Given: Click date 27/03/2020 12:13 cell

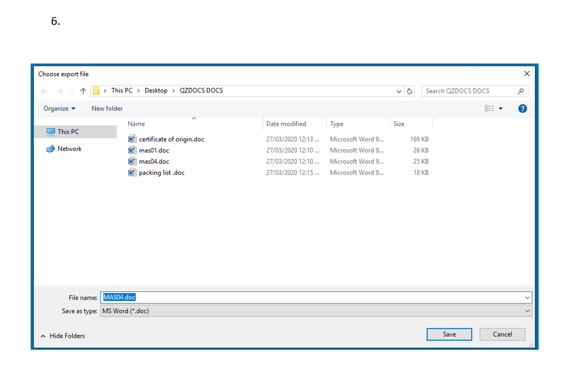Looking at the screenshot, I should [293, 139].
